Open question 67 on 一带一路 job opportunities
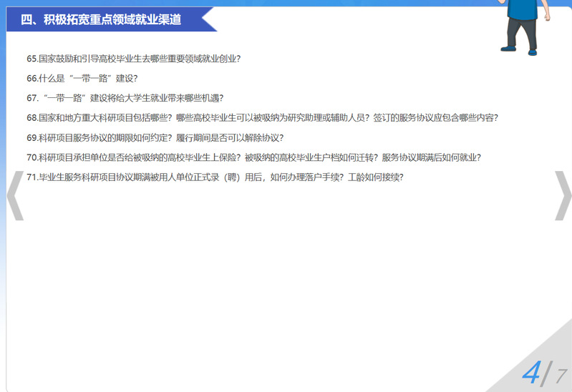Image resolution: width=572 pixels, height=392 pixels. click(125, 98)
